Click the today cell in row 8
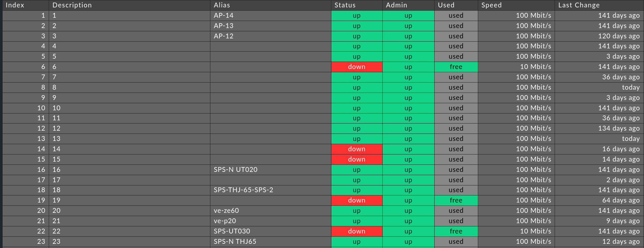The width and height of the screenshot is (644, 248). 630,87
